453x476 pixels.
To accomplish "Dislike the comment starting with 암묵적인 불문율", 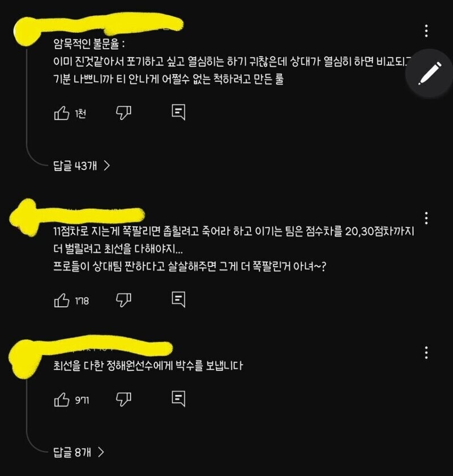I will (x=123, y=113).
